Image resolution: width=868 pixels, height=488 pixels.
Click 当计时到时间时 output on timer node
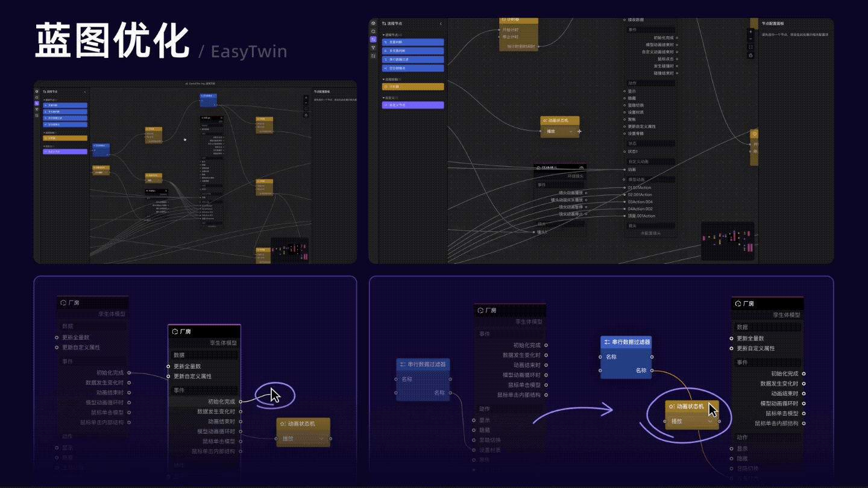(522, 46)
